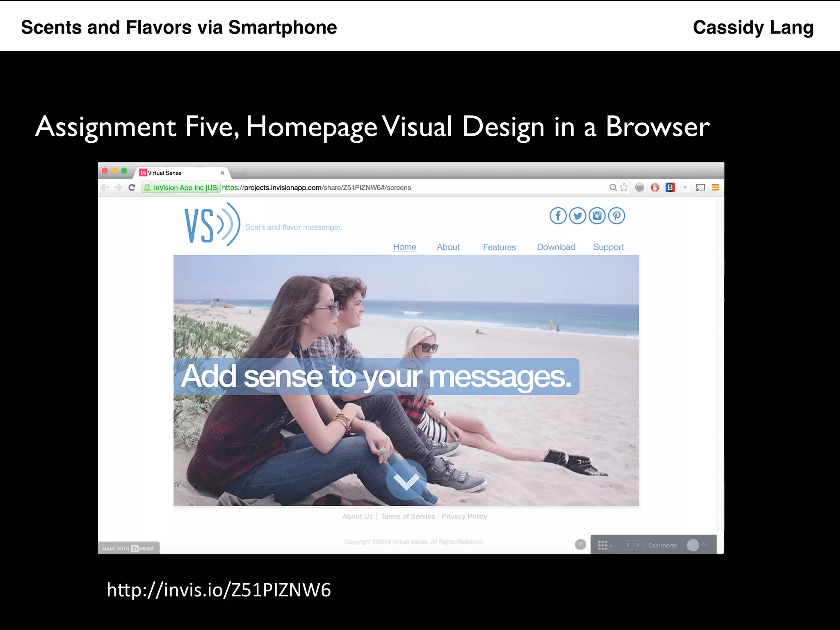Open the About navigation link

pyautogui.click(x=448, y=247)
